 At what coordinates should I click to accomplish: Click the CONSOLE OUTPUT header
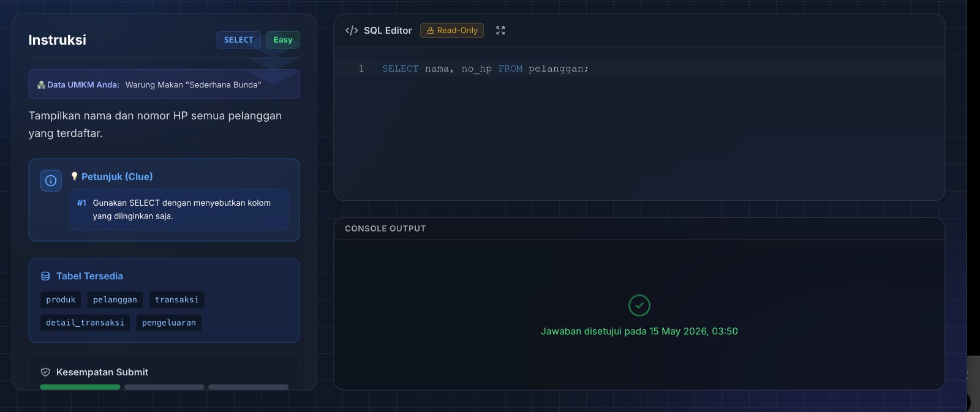pos(385,228)
